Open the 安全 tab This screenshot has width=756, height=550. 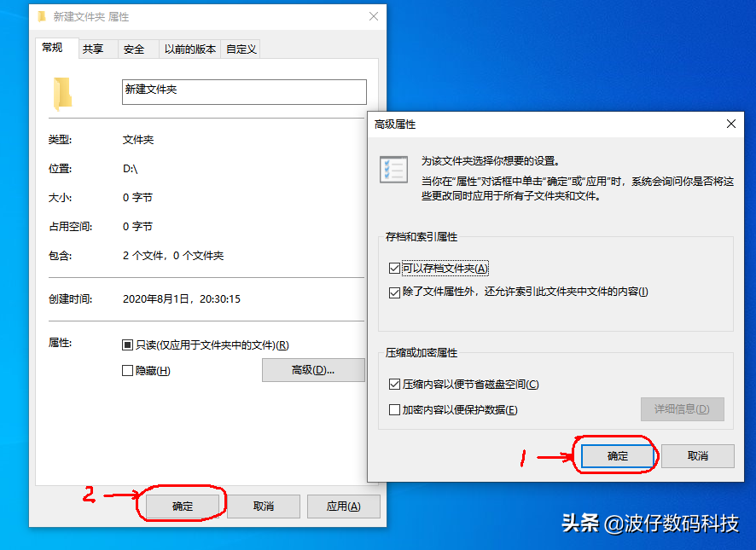point(134,49)
